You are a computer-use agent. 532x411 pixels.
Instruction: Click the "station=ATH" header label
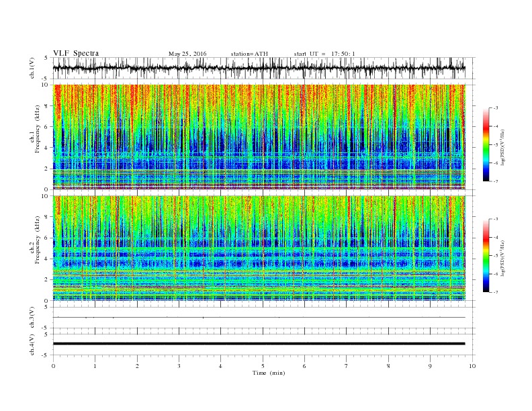(x=249, y=54)
